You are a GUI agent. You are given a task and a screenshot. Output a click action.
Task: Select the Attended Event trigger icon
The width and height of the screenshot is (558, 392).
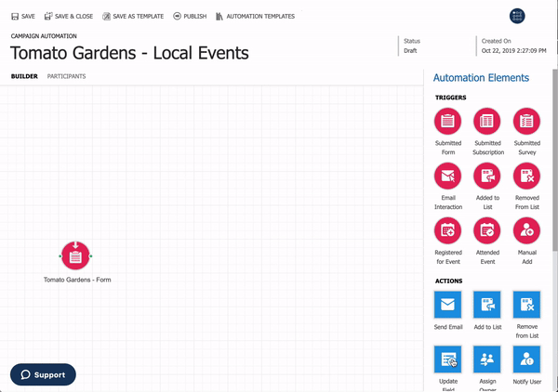point(487,230)
